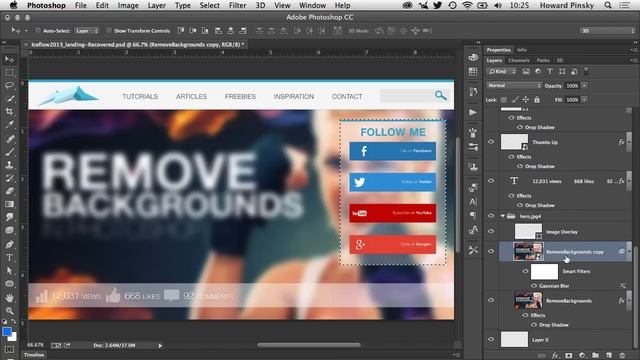The image size is (640, 360).
Task: Open the Apple menu
Action: click(13, 5)
